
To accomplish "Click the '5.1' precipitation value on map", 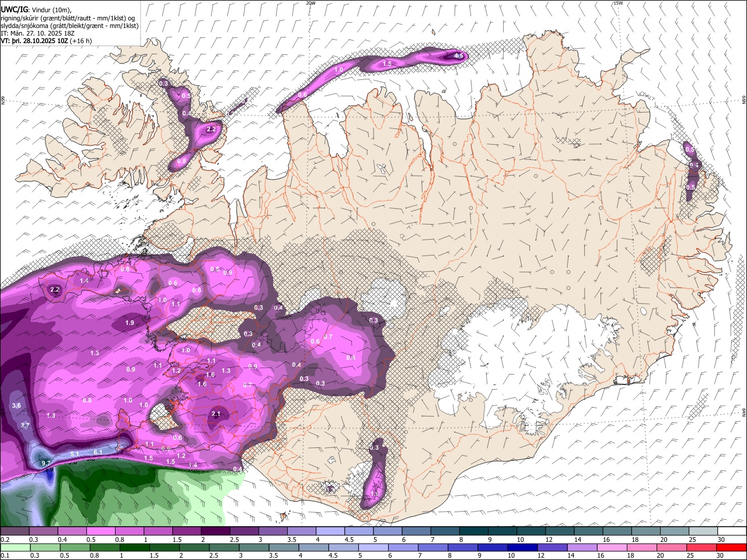I will point(75,454).
